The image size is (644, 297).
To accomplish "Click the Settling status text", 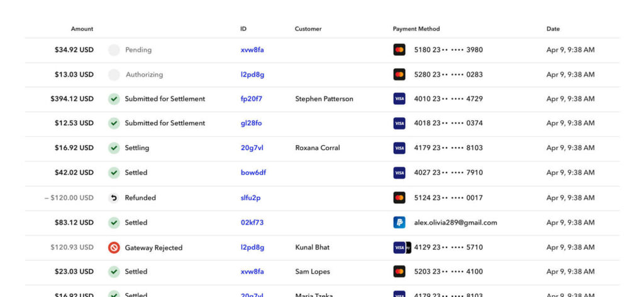I will 137,148.
